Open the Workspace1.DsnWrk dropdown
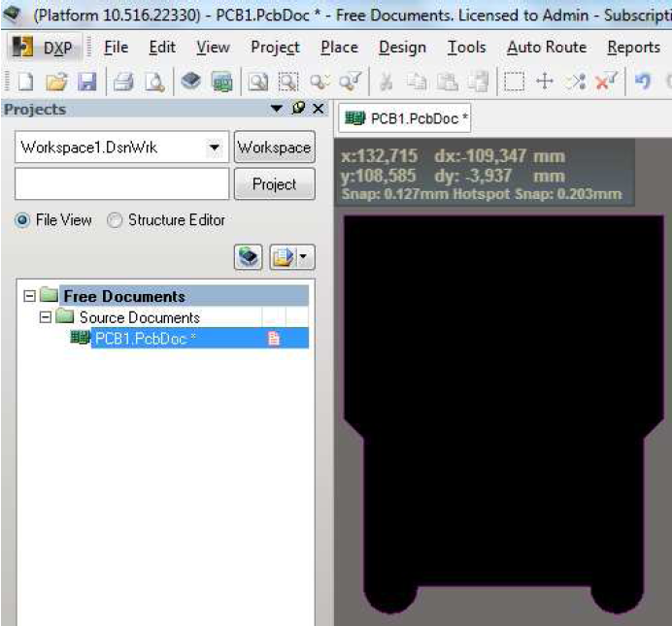Image resolution: width=672 pixels, height=626 pixels. [x=214, y=148]
